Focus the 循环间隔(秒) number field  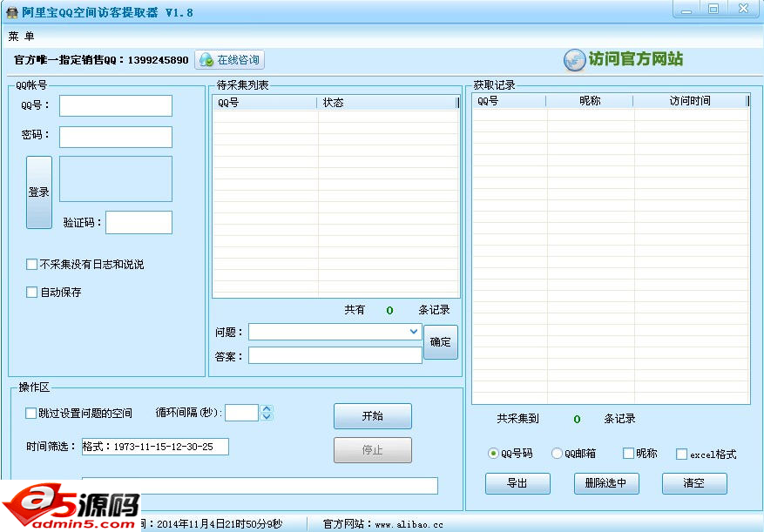tap(241, 413)
